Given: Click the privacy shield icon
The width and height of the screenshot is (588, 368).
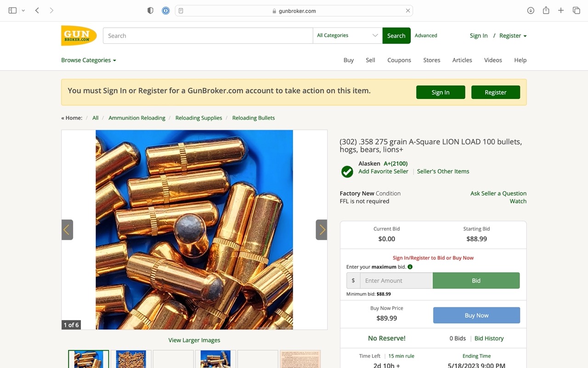Looking at the screenshot, I should (150, 11).
